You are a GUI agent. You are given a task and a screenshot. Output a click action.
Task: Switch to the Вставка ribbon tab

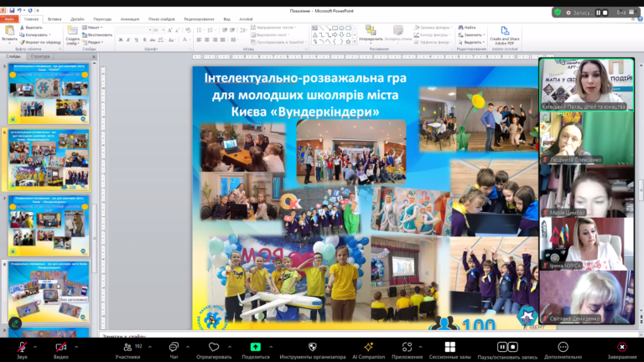tap(55, 18)
